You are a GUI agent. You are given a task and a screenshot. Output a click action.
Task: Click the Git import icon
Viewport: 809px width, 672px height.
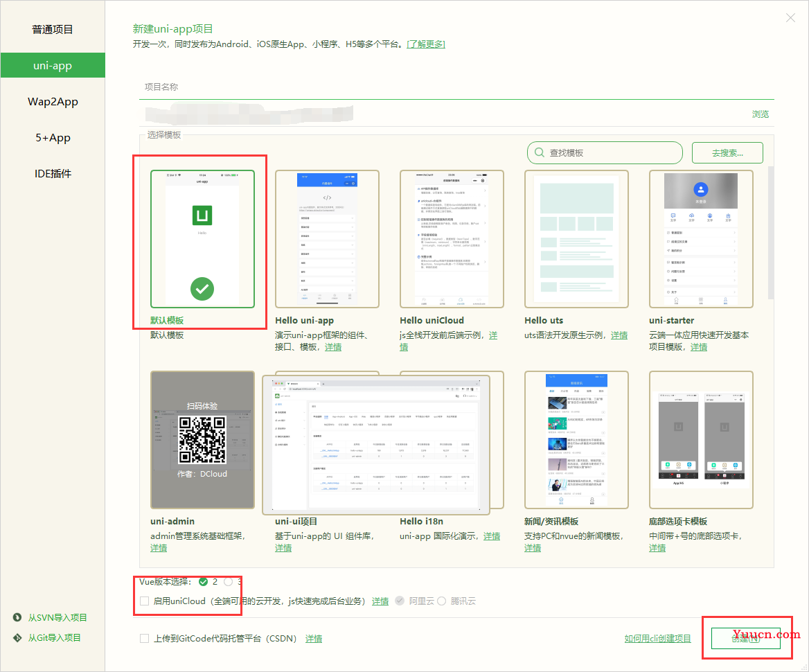17,637
